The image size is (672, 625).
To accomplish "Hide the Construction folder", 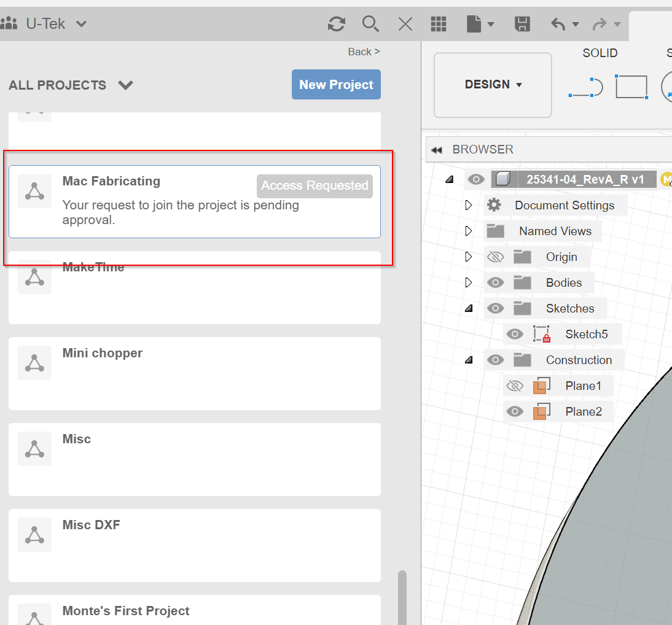I will (496, 360).
